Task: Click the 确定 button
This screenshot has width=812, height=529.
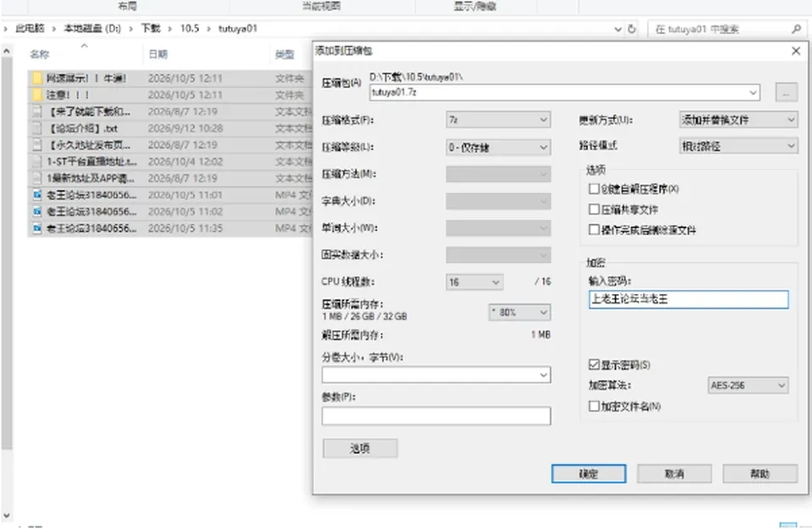Action: (589, 473)
